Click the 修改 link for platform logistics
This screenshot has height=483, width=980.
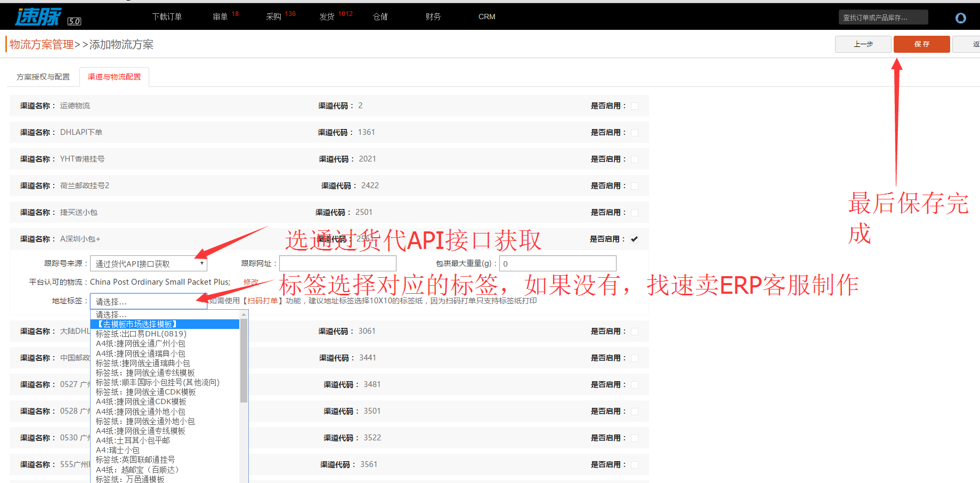coord(250,282)
